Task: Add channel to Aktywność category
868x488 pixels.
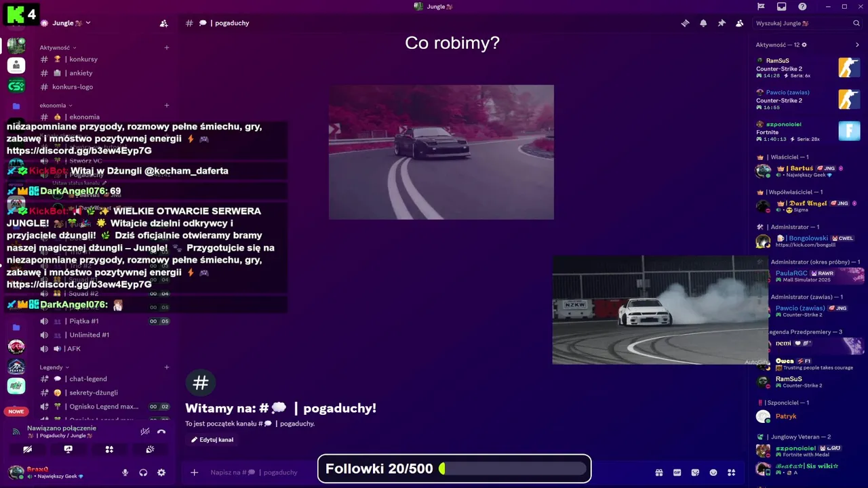Action: click(x=167, y=47)
